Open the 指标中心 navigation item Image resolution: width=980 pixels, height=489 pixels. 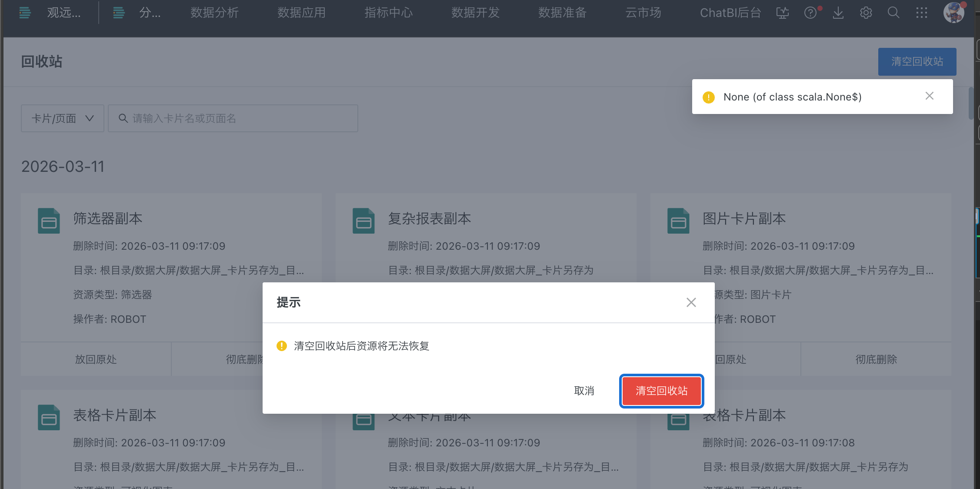(388, 13)
